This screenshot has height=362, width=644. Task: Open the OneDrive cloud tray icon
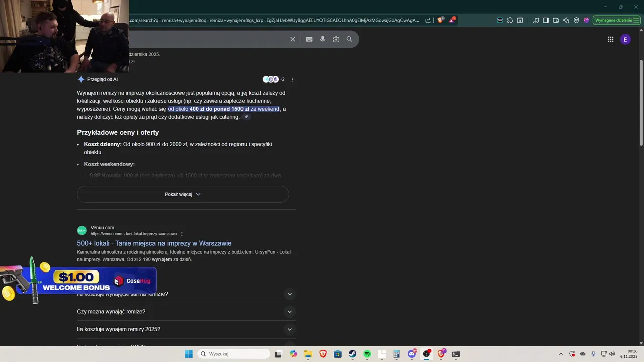coord(583,354)
